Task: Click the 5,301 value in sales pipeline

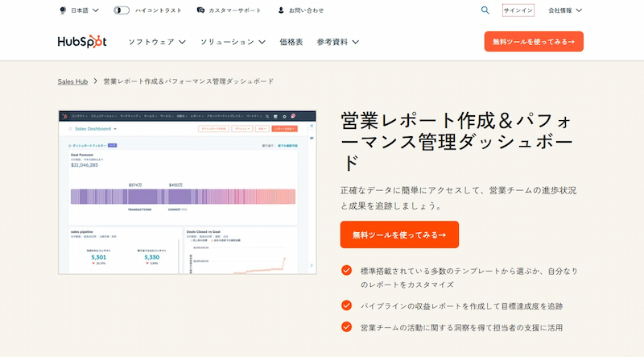Action: pyautogui.click(x=98, y=257)
